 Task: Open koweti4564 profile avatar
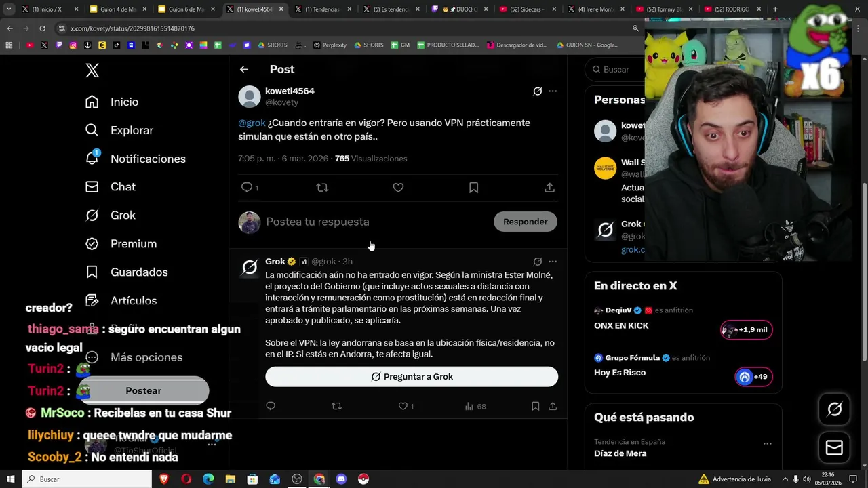coord(250,96)
